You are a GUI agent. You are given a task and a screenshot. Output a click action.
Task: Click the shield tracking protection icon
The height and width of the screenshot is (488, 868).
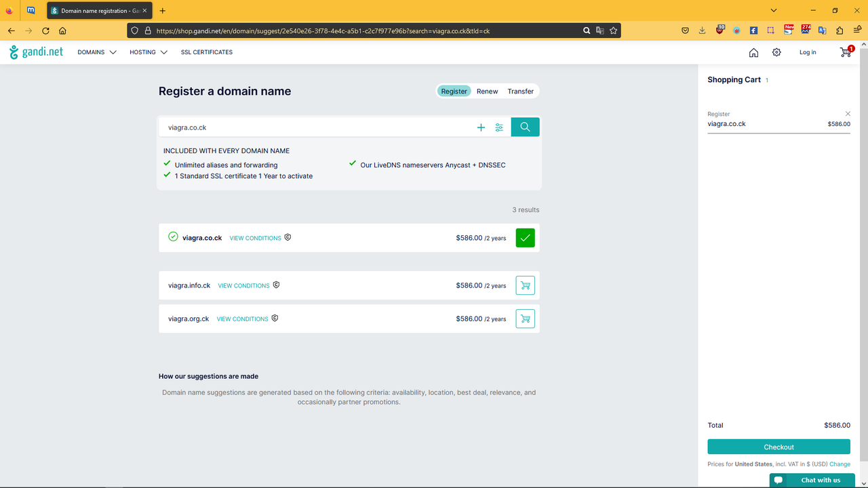point(134,30)
